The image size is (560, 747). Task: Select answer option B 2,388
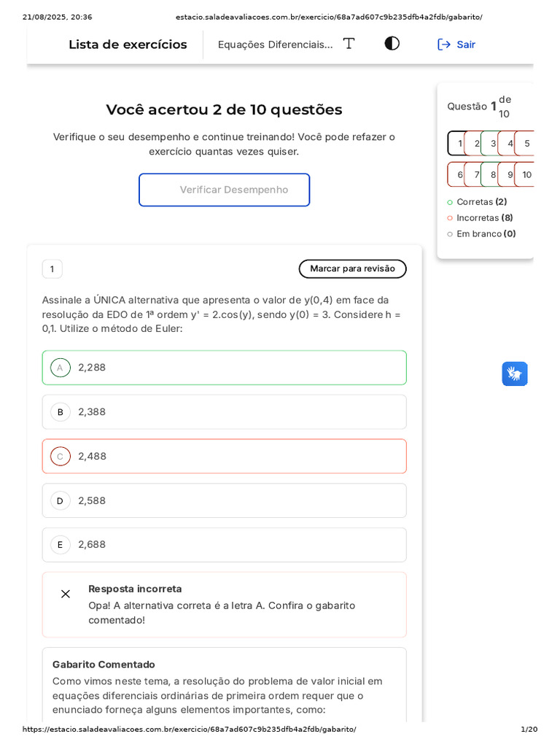point(224,412)
